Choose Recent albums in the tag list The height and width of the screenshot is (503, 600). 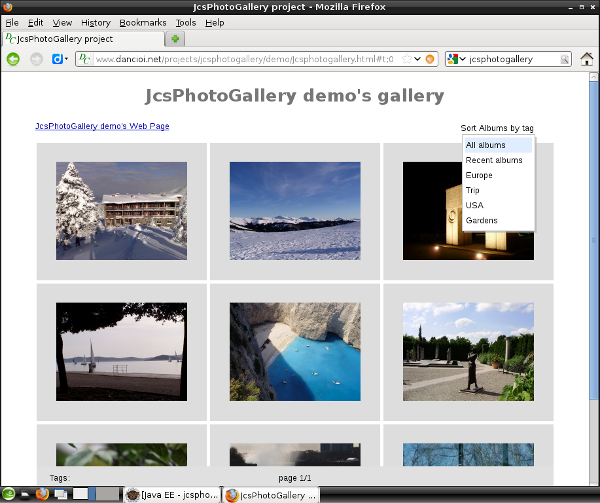[498, 160]
